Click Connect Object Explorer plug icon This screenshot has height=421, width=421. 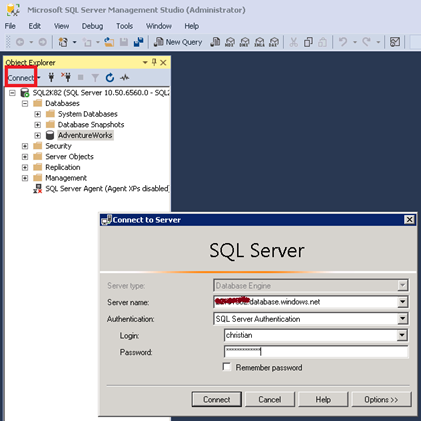51,77
